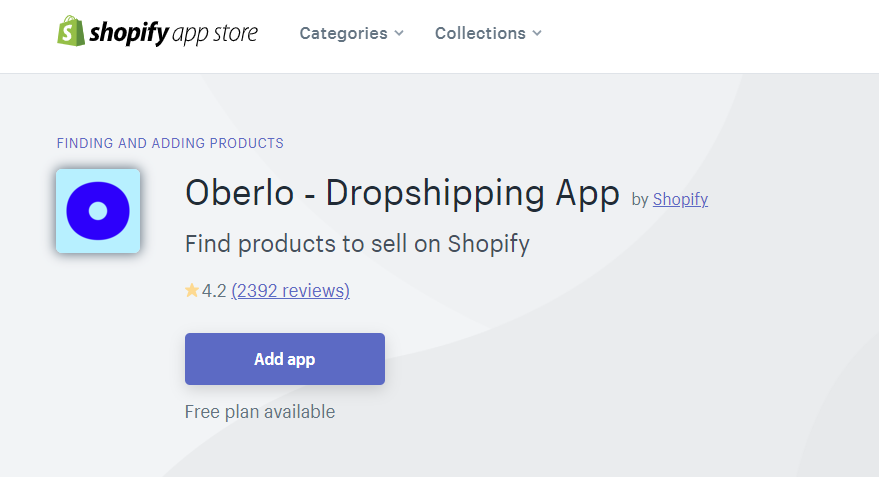Click the blue ring in Oberlo logo
The width and height of the screenshot is (879, 477).
78,211
